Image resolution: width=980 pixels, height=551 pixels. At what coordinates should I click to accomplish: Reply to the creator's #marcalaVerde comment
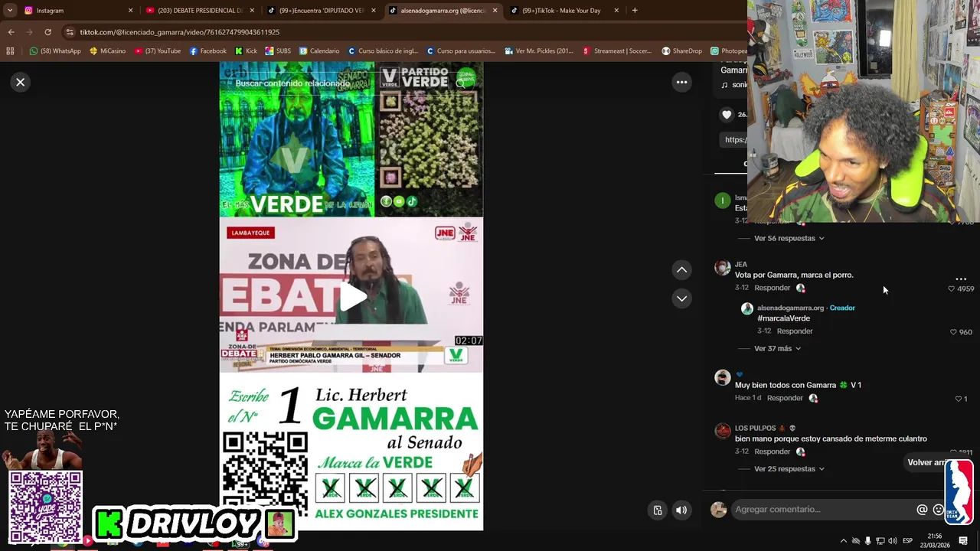pos(795,331)
